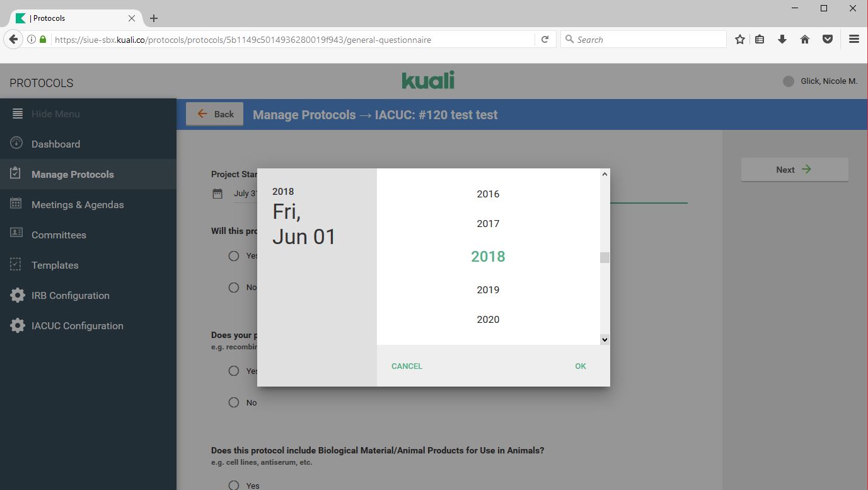Screen dimensions: 868x490
Task: Click the year list scrollbar thumb
Action: [x=605, y=257]
